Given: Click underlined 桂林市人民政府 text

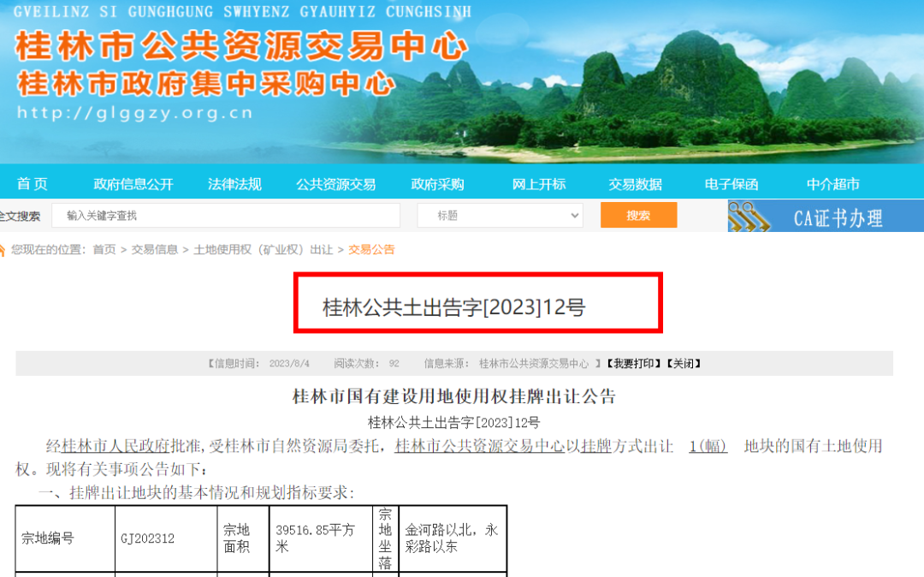Looking at the screenshot, I should pyautogui.click(x=115, y=445).
